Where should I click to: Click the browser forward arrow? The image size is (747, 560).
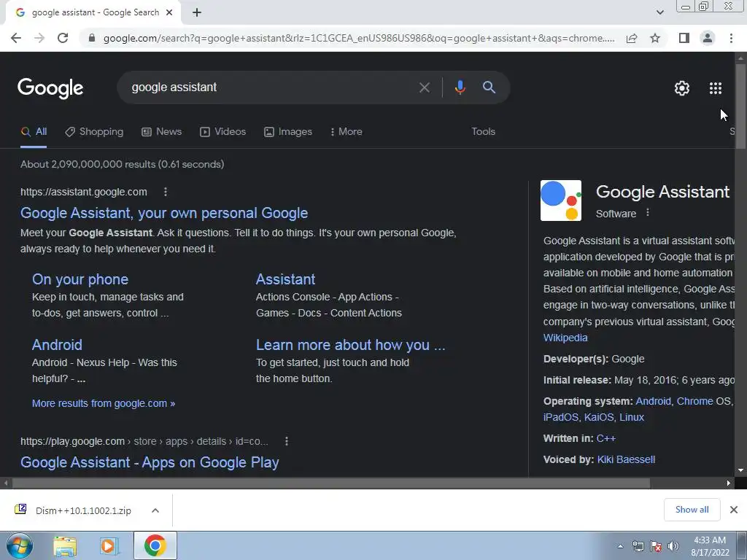(x=39, y=38)
